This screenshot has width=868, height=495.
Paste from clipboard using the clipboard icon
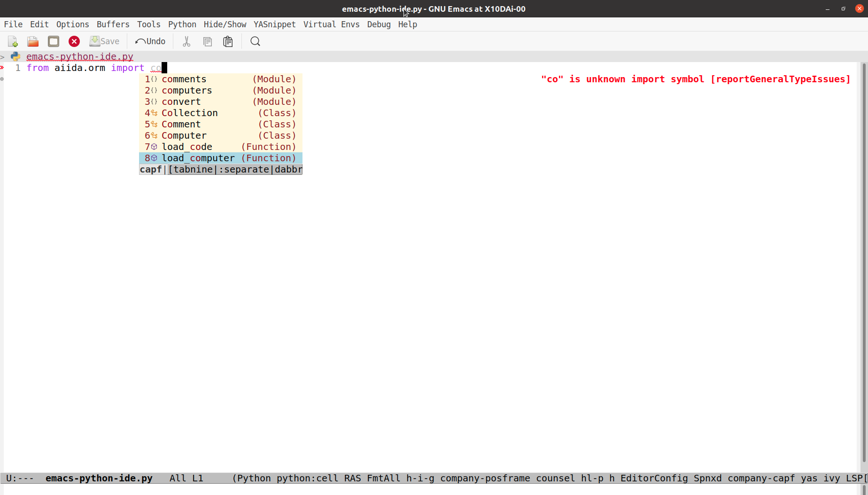click(x=228, y=41)
